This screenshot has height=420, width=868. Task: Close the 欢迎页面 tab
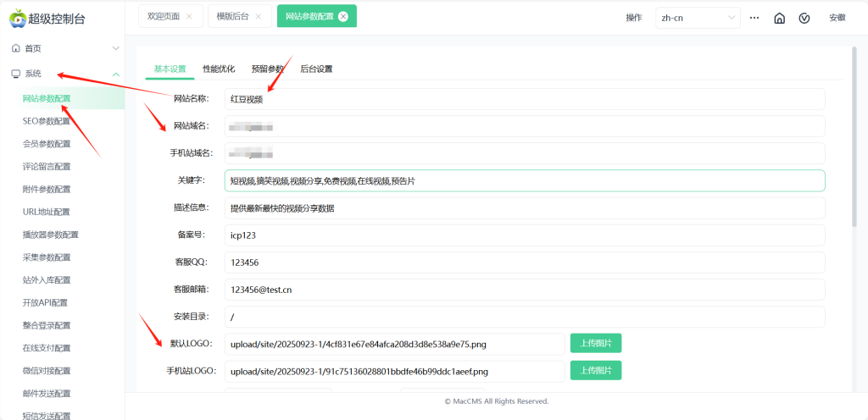189,17
